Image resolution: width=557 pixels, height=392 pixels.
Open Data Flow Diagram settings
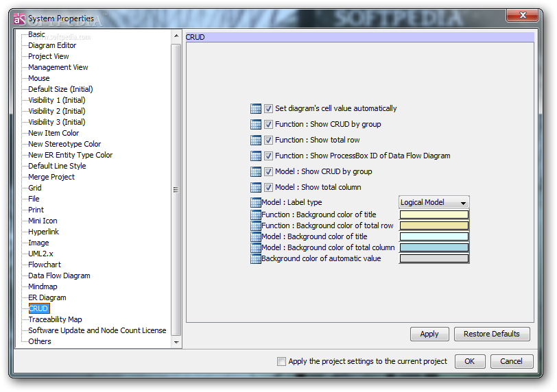[x=59, y=276]
